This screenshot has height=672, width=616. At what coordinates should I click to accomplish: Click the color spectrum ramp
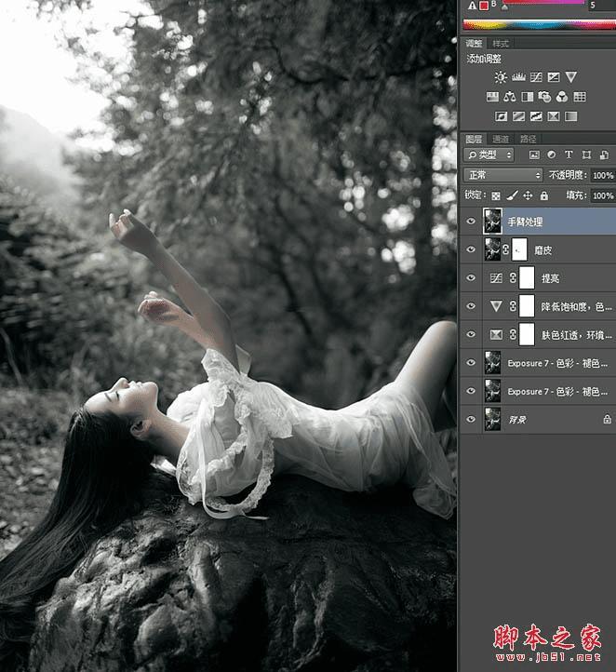click(x=540, y=25)
